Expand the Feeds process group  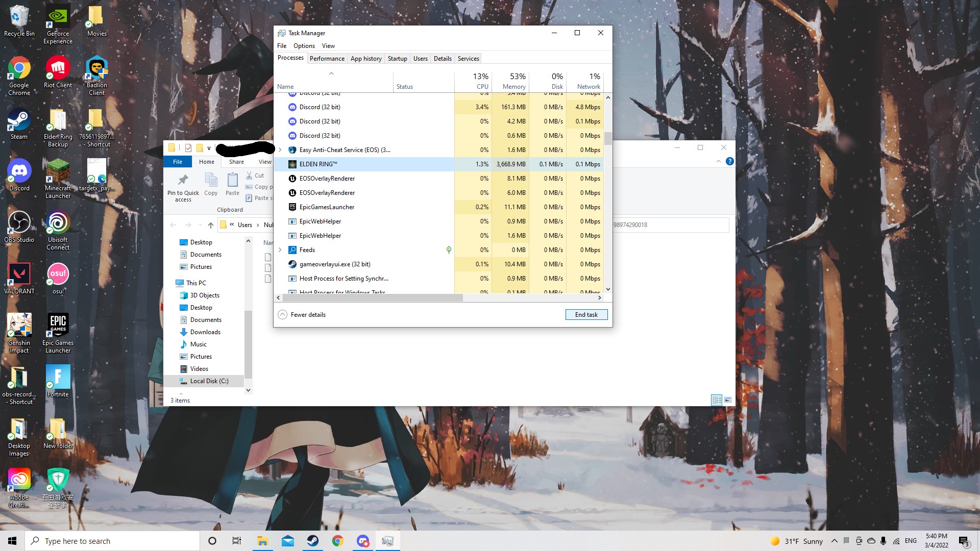280,250
